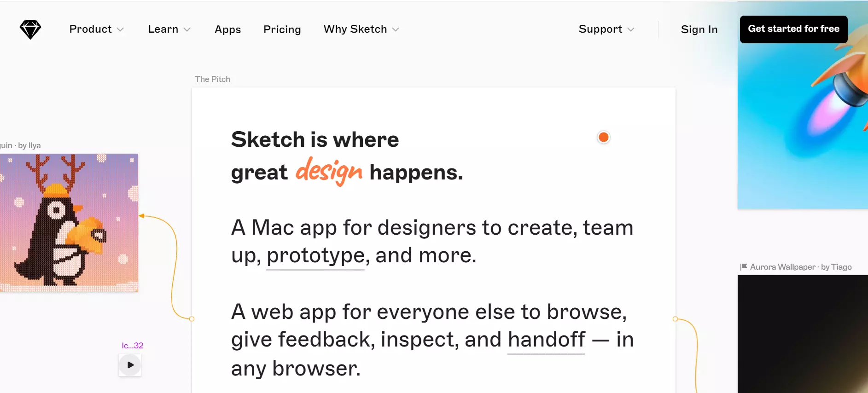Go to the Apps page
Image resolution: width=868 pixels, height=393 pixels.
(227, 29)
